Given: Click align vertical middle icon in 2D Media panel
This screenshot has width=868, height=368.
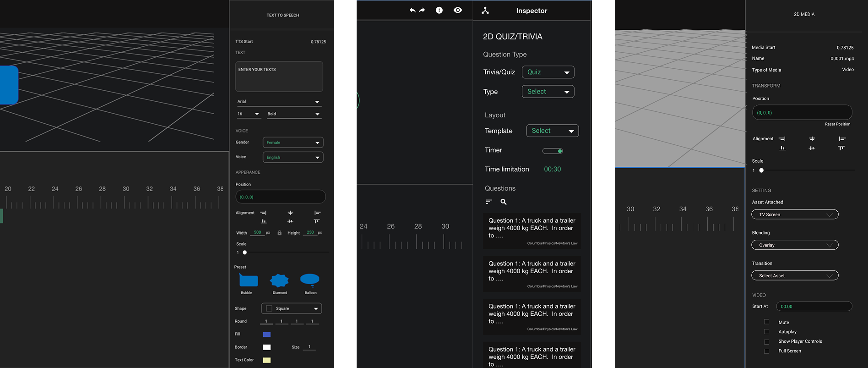Looking at the screenshot, I should tap(812, 148).
